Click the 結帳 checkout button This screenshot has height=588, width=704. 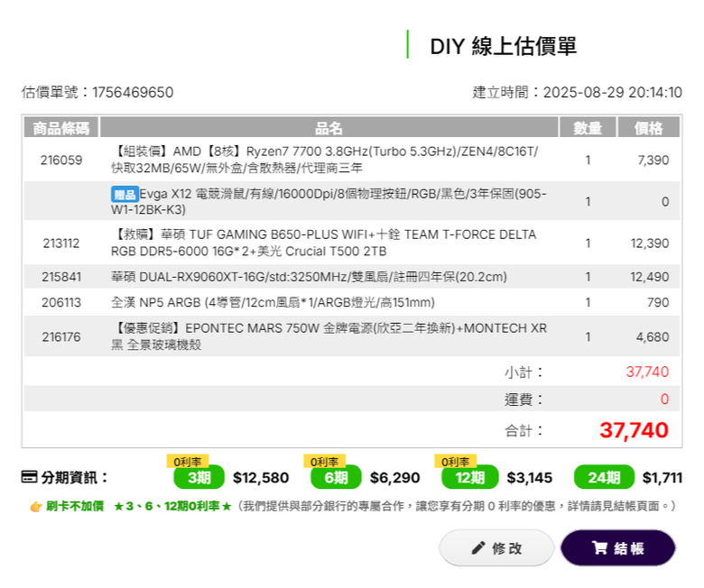pos(617,547)
